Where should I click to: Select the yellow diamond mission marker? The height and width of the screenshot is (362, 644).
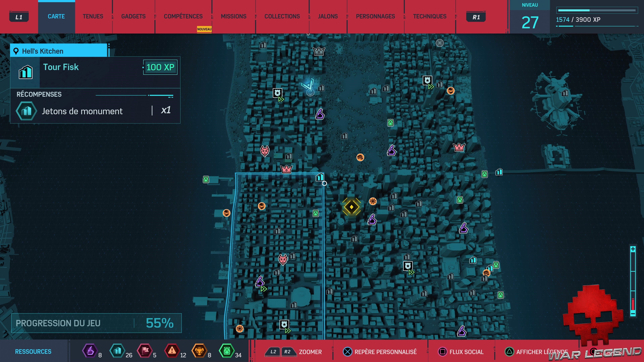pyautogui.click(x=351, y=207)
